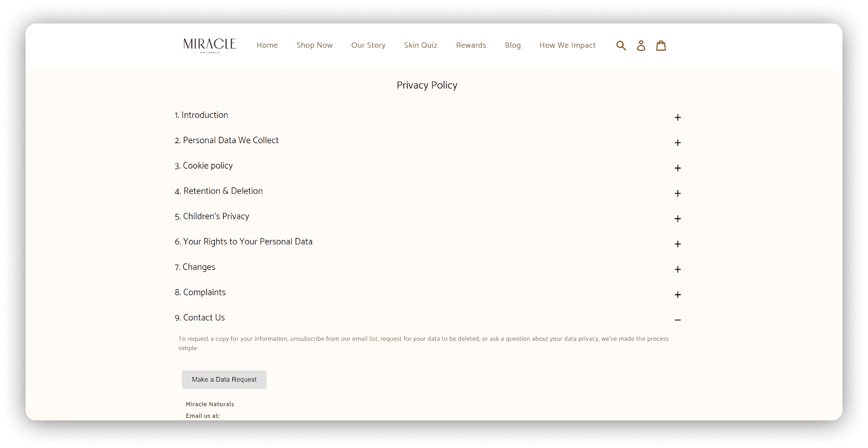Viewport: 868px width, 448px height.
Task: Open Rewards navigation link
Action: click(x=471, y=45)
